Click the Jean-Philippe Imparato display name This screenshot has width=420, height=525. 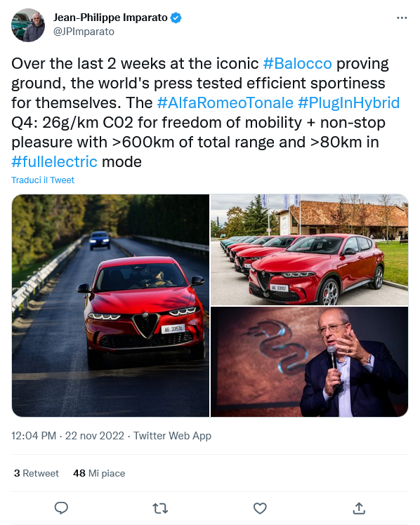[x=110, y=18]
